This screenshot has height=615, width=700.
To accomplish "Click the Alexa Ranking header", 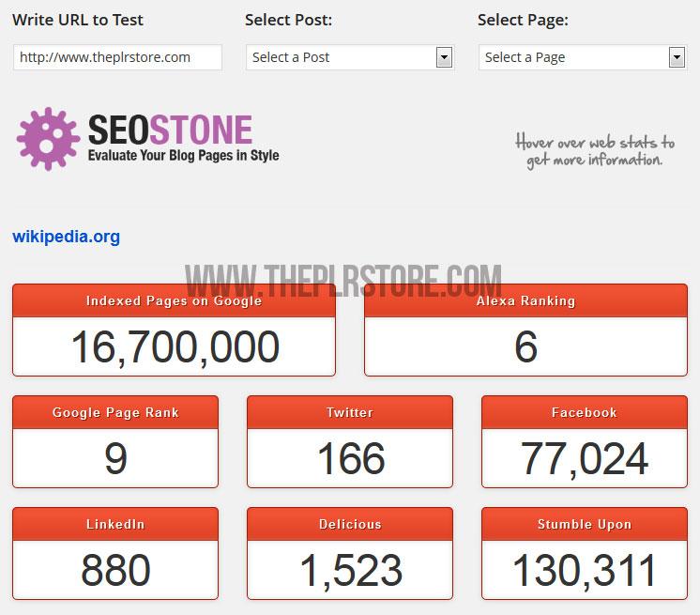I will coord(525,300).
